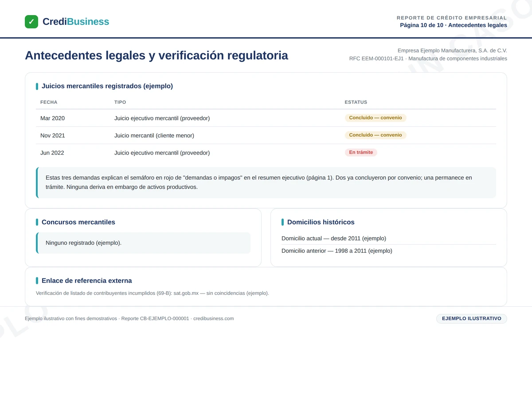Screen dimensions: 532x407
Task: Click the CrediBusiness brand name
Action: 76,22
